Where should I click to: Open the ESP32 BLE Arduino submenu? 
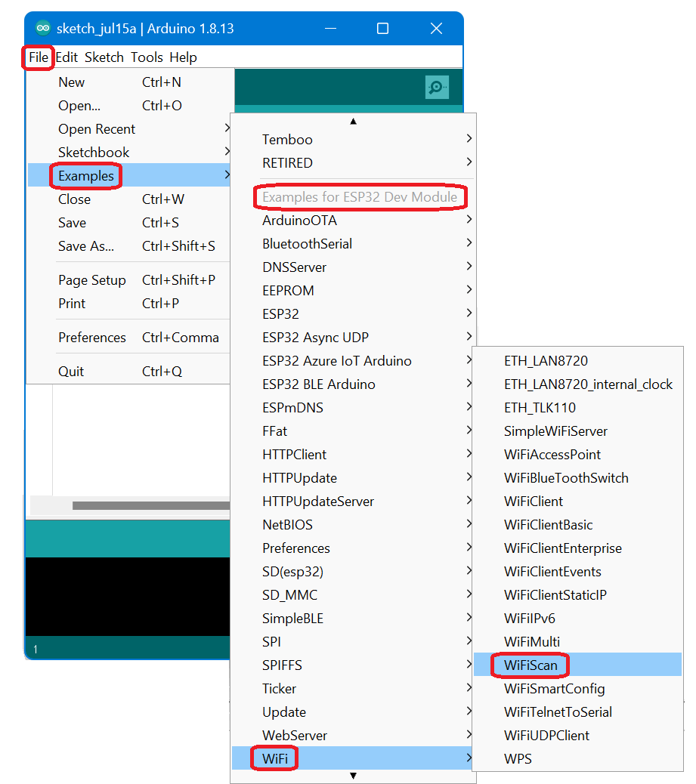coord(353,384)
